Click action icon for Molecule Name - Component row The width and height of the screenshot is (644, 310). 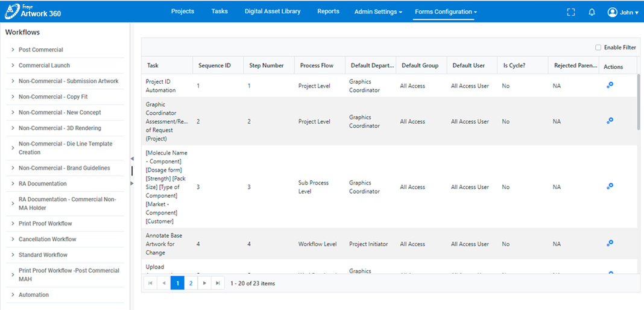coord(610,186)
